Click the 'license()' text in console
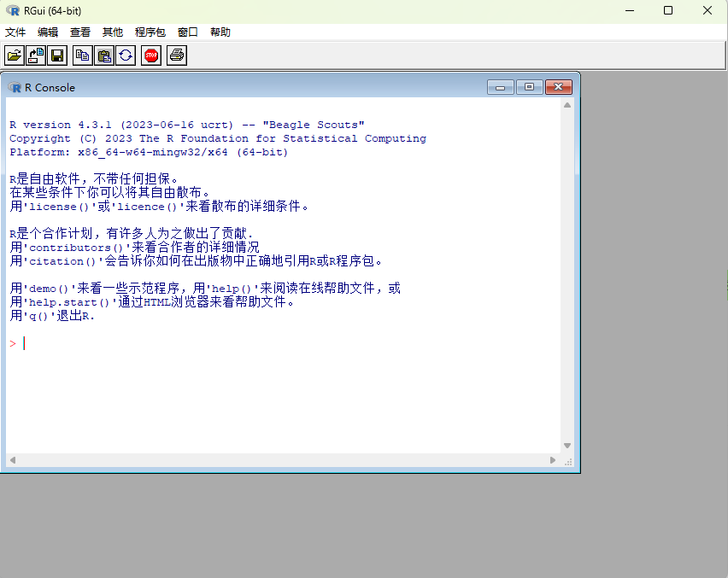The height and width of the screenshot is (578, 728). 59,207
